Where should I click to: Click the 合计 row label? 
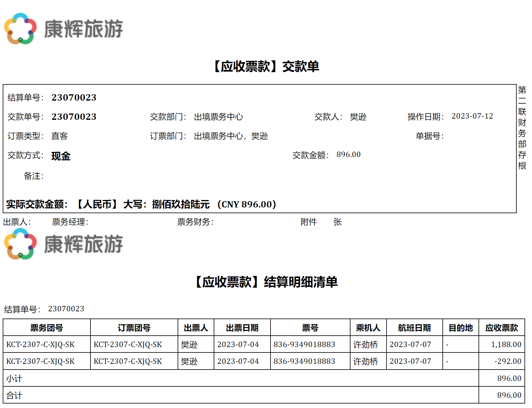(14, 395)
